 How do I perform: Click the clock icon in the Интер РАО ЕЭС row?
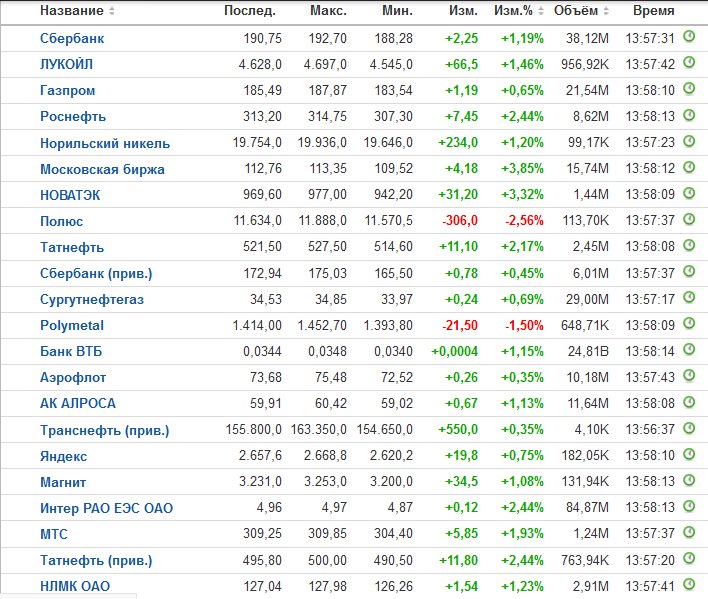click(x=689, y=506)
